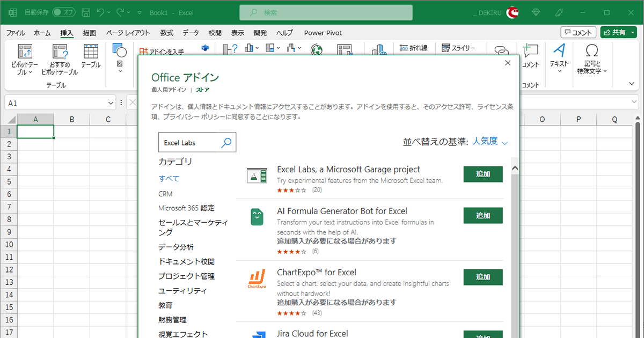
Task: Open the undo history dropdown arrow
Action: tap(109, 12)
